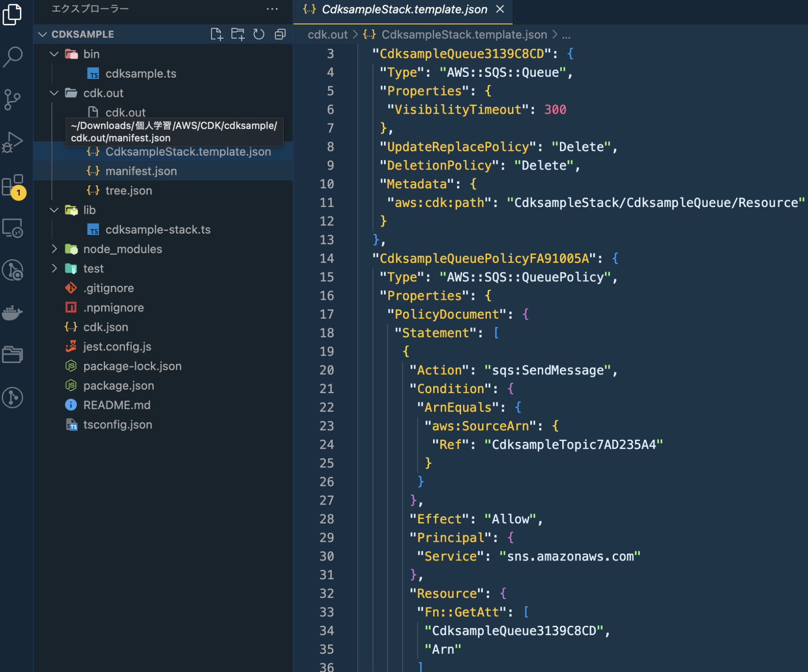
Task: Close the CdksampleStack.template.json tab
Action: click(500, 9)
